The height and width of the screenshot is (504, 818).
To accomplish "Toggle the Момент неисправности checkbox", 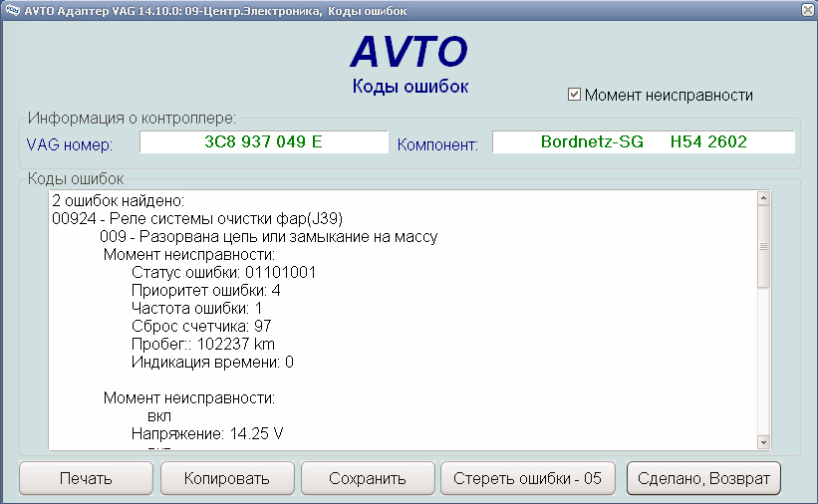I will (574, 95).
